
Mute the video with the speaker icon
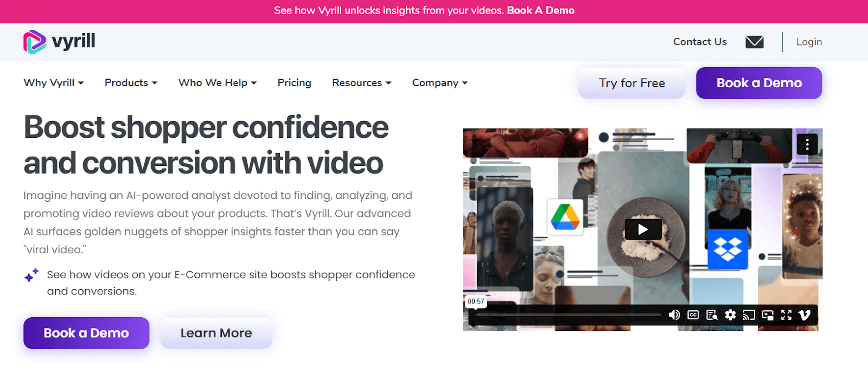click(x=674, y=315)
